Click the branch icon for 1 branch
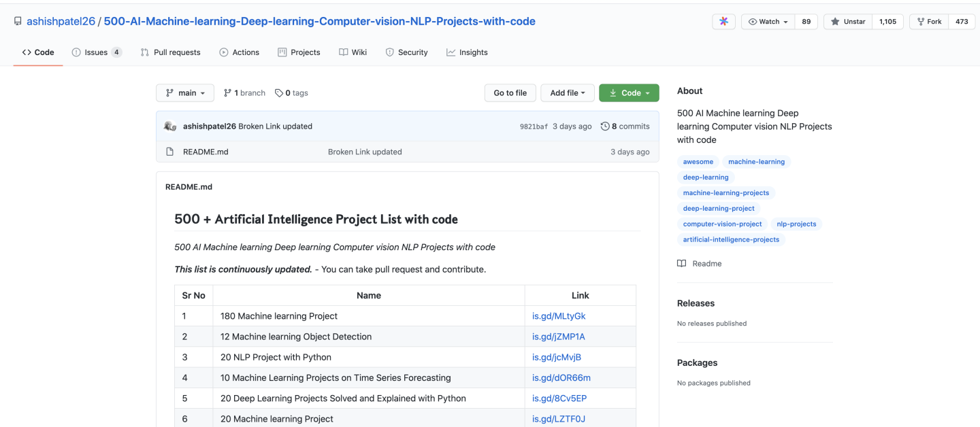Screen dimensions: 980x427 click(x=227, y=93)
